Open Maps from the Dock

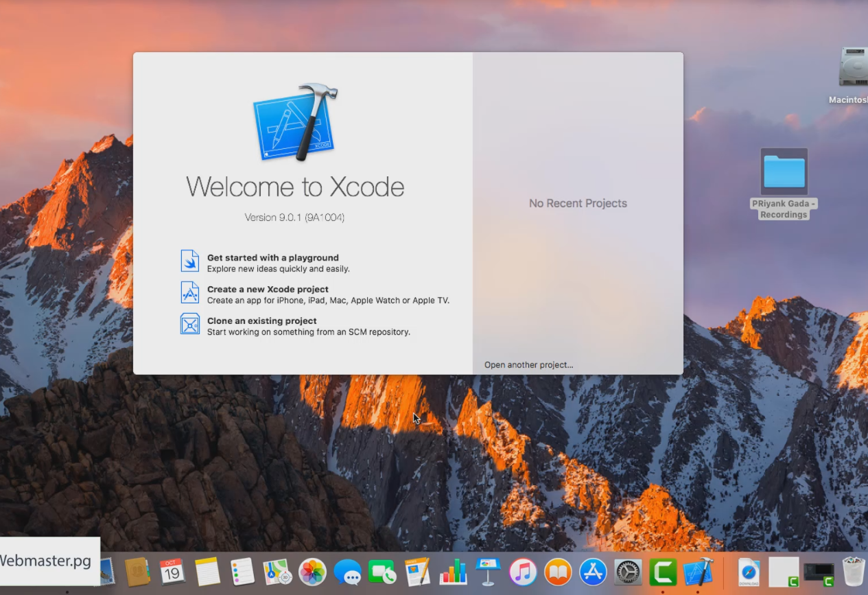(277, 572)
